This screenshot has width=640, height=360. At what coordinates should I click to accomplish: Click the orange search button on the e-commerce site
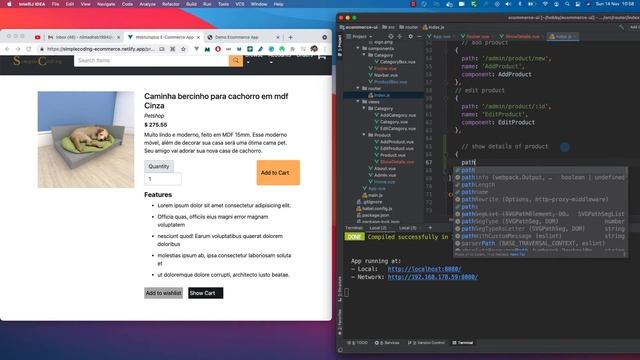236,60
